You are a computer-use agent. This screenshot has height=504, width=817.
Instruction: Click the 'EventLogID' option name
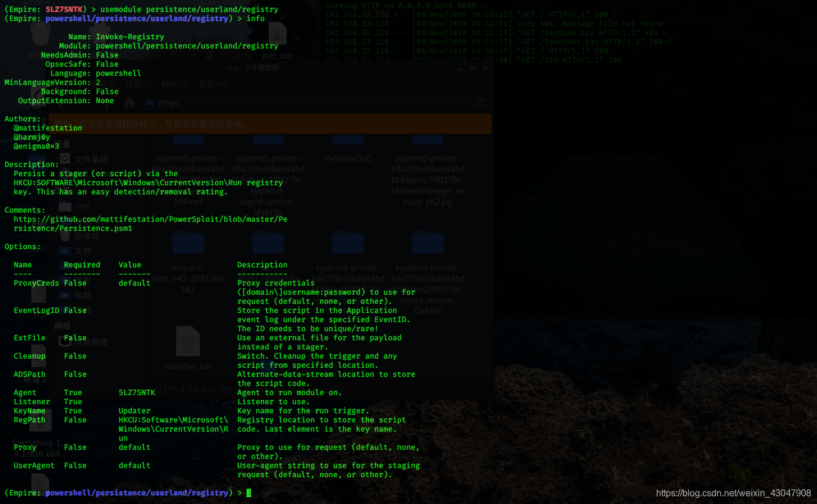(37, 310)
